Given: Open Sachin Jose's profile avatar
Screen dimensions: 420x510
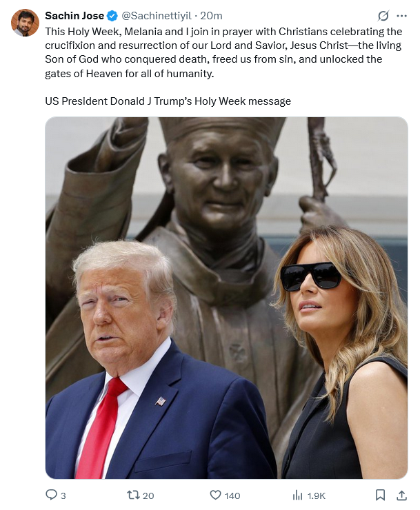Looking at the screenshot, I should tap(25, 23).
